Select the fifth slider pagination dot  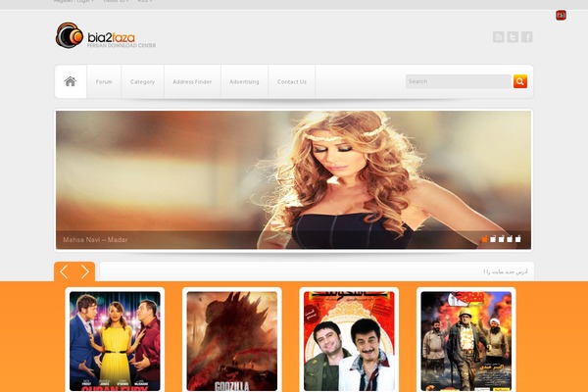click(517, 239)
